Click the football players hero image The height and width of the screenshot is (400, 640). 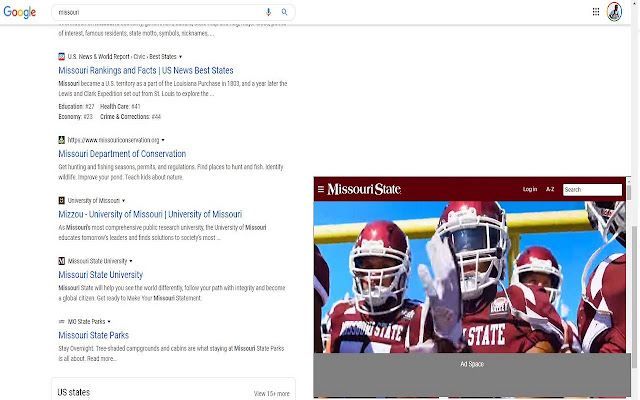[x=469, y=277]
